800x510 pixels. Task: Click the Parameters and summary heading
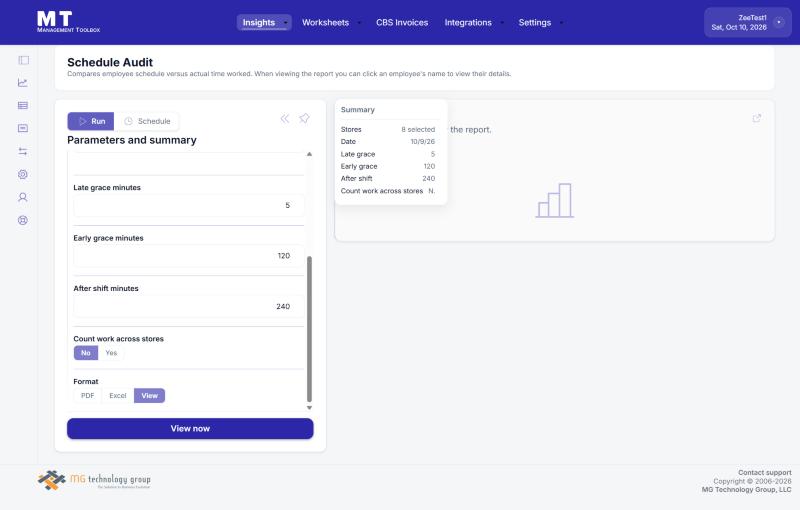click(x=132, y=140)
